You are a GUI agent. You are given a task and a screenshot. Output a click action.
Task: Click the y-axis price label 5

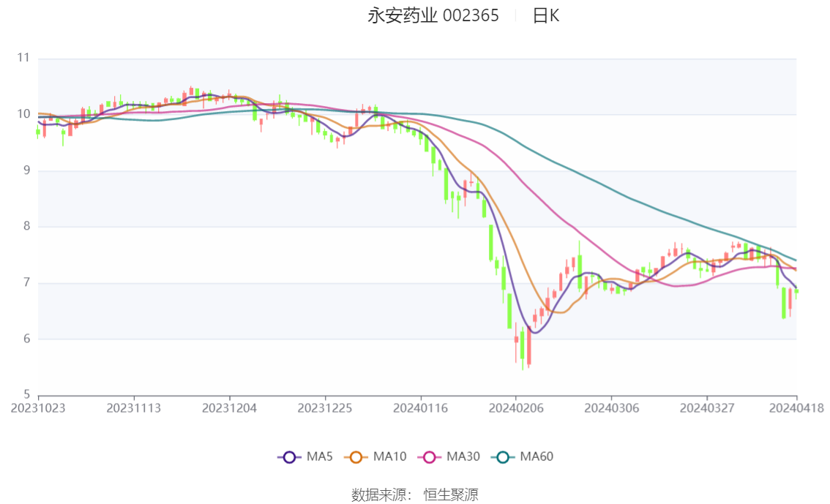pos(25,394)
